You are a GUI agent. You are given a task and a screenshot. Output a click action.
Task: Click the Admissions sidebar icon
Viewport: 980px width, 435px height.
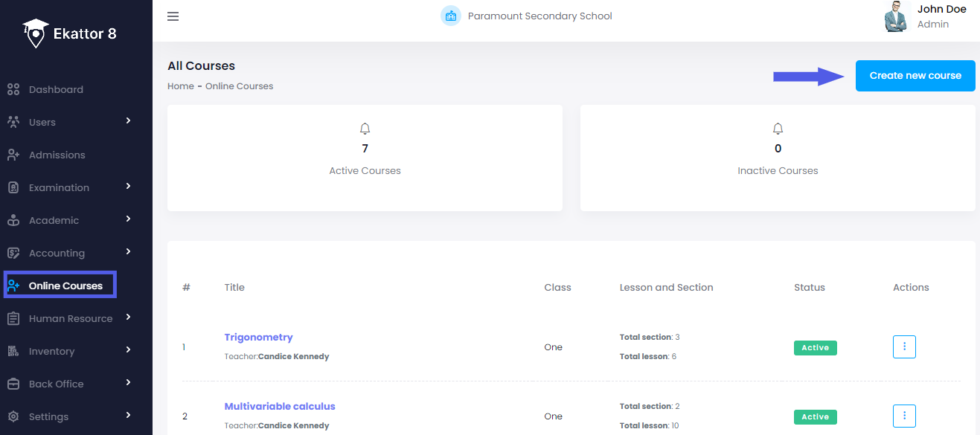(x=13, y=155)
